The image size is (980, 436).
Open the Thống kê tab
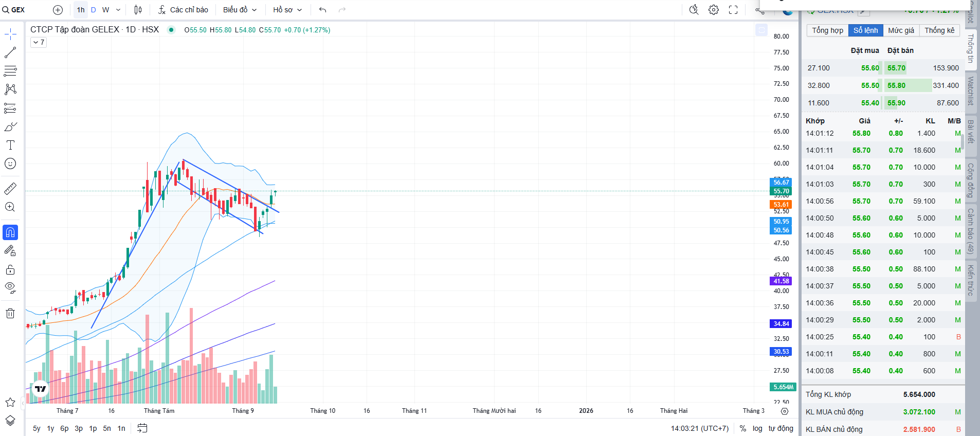(939, 30)
